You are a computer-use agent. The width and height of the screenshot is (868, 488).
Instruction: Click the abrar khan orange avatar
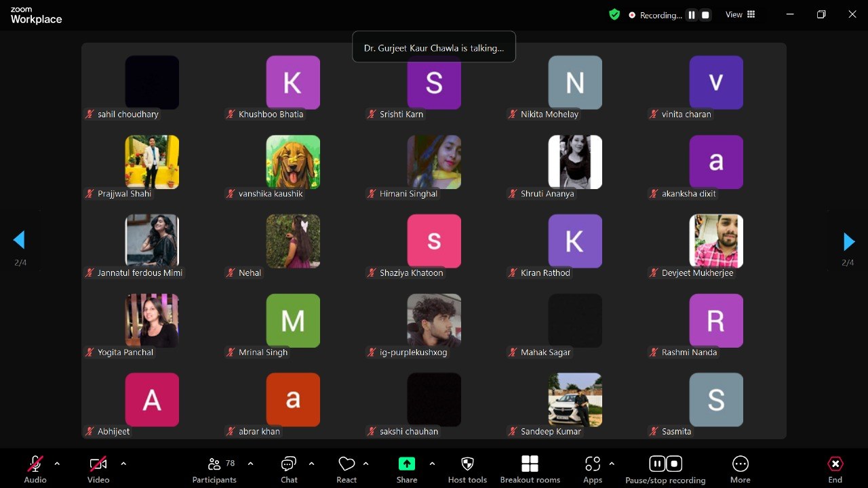click(293, 400)
